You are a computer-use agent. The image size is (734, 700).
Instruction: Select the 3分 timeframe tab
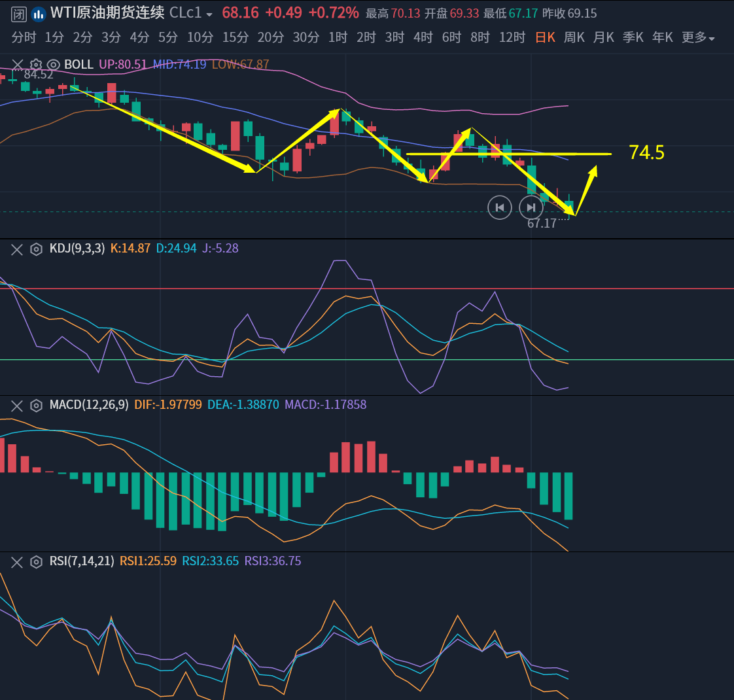[x=111, y=37]
